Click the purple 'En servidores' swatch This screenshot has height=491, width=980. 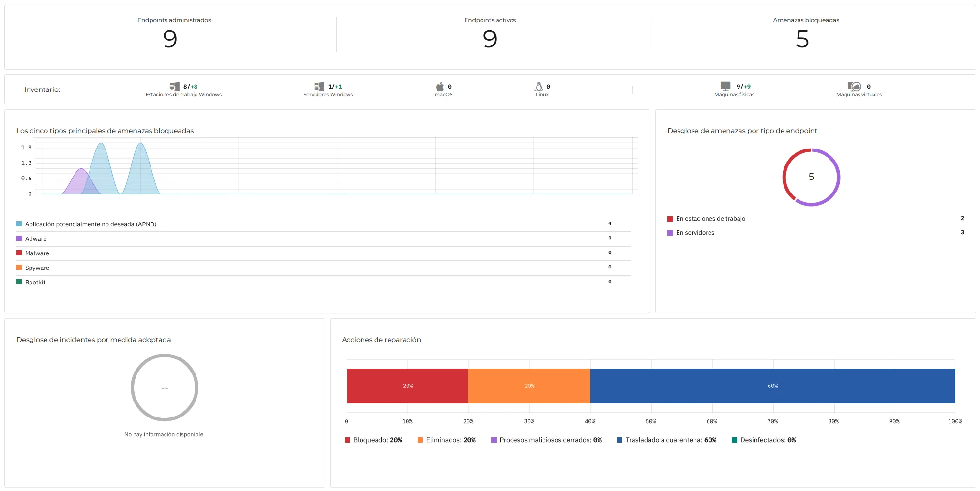click(x=670, y=233)
